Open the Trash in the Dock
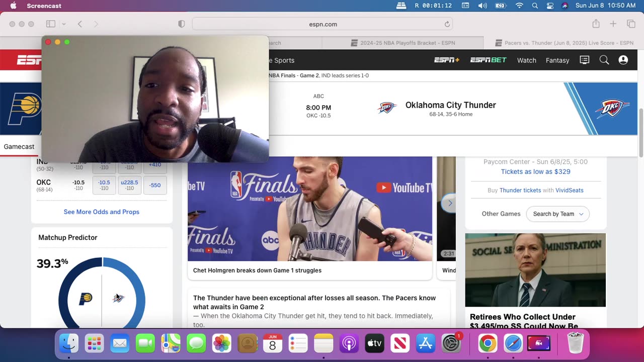This screenshot has height=362, width=644. pyautogui.click(x=575, y=343)
